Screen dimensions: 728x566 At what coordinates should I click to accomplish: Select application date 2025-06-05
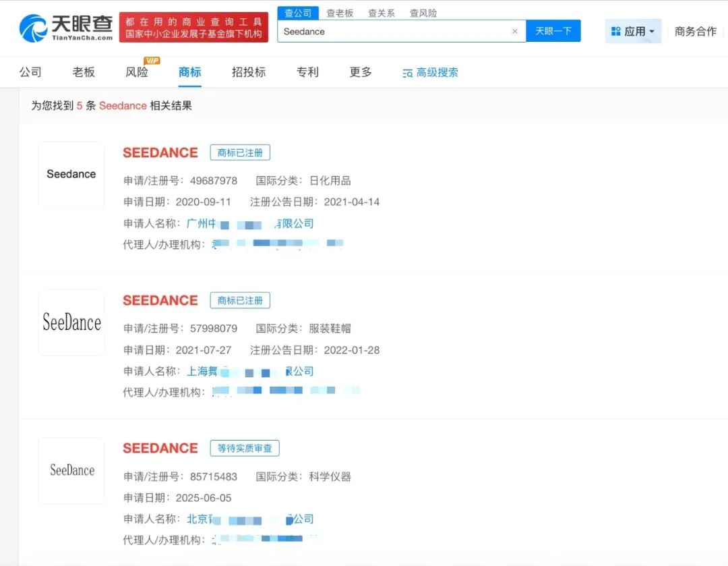[204, 498]
